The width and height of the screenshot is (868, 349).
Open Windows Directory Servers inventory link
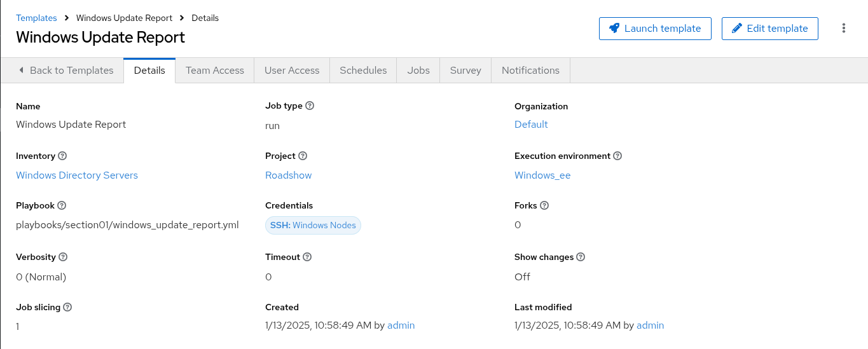77,175
